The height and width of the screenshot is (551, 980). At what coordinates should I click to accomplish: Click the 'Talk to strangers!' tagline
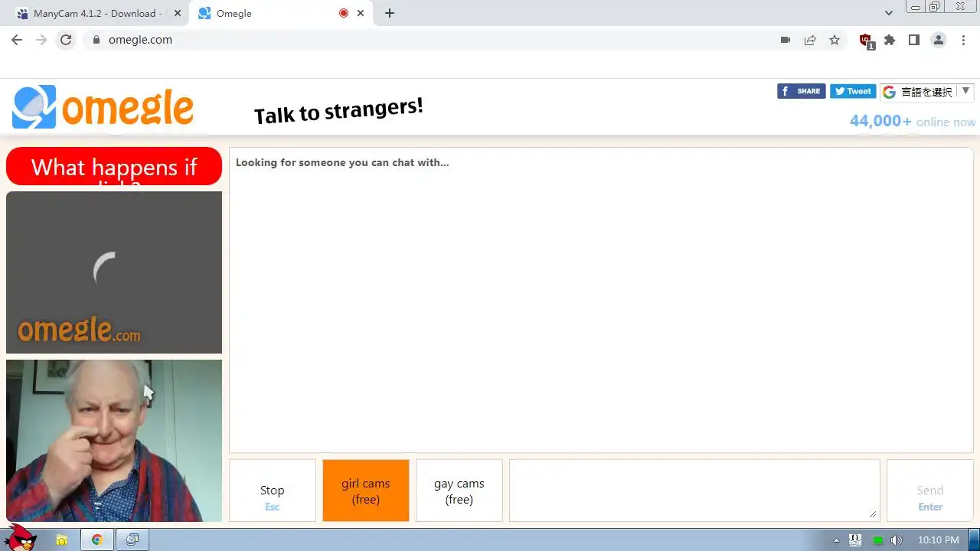point(338,111)
